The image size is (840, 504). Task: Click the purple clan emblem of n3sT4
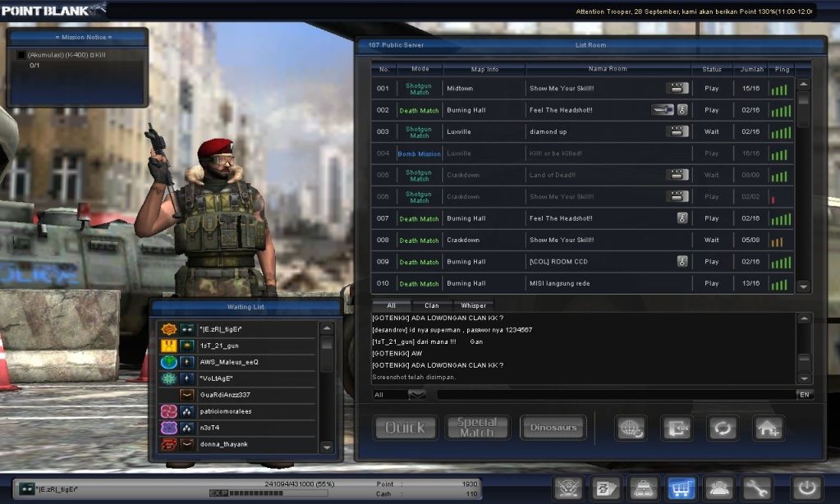(169, 428)
